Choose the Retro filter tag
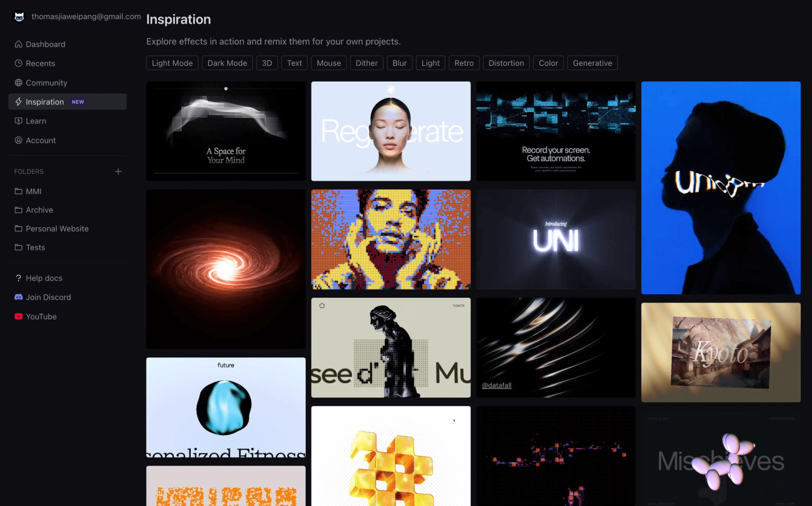The height and width of the screenshot is (506, 812). point(464,63)
